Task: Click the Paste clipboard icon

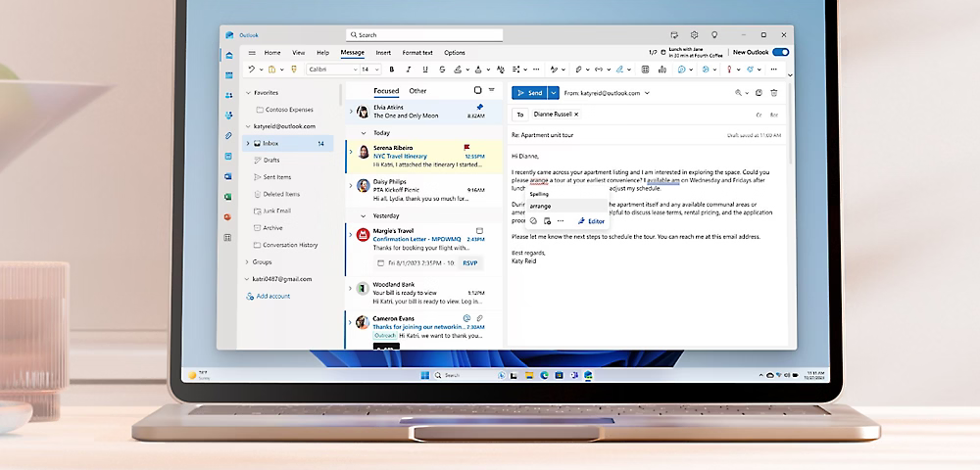Action: click(271, 70)
